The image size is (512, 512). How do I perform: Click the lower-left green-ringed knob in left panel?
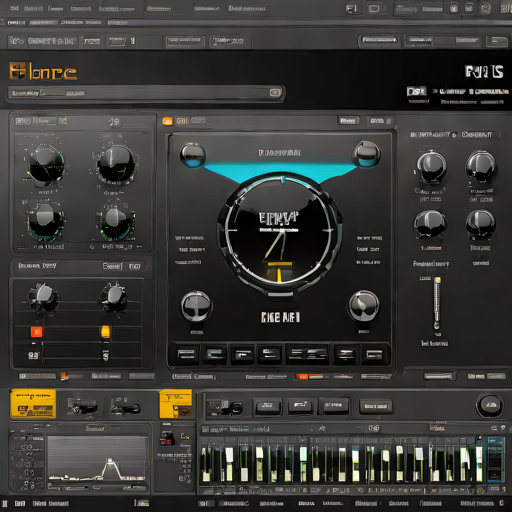click(x=45, y=221)
